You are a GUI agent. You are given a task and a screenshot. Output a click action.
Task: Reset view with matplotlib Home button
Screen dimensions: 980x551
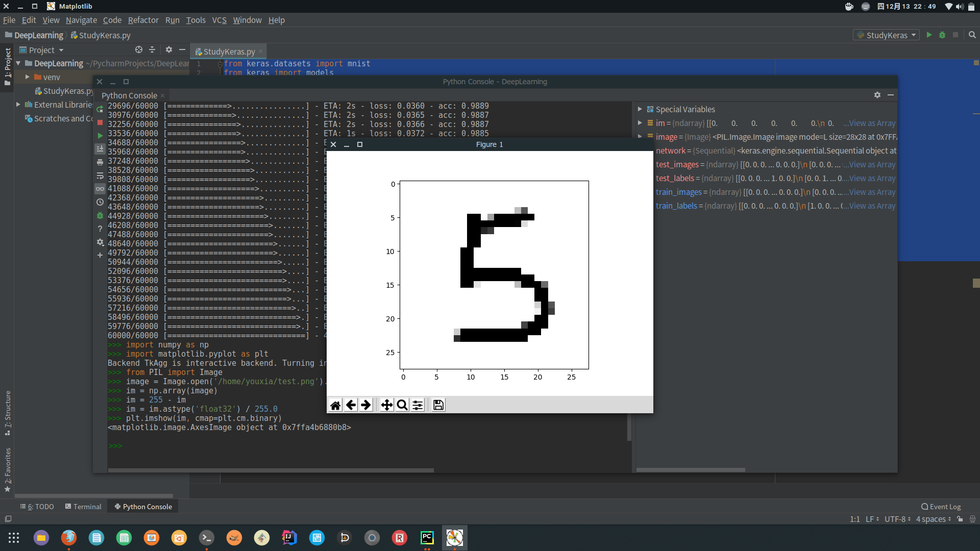pyautogui.click(x=335, y=405)
